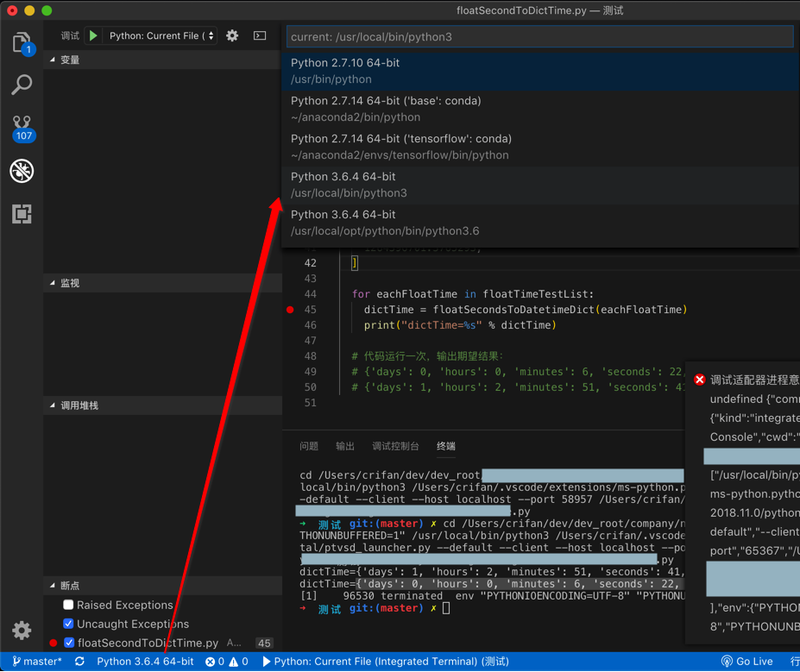Image resolution: width=800 pixels, height=672 pixels.
Task: Open the Search icon in activity bar
Action: coord(22,85)
